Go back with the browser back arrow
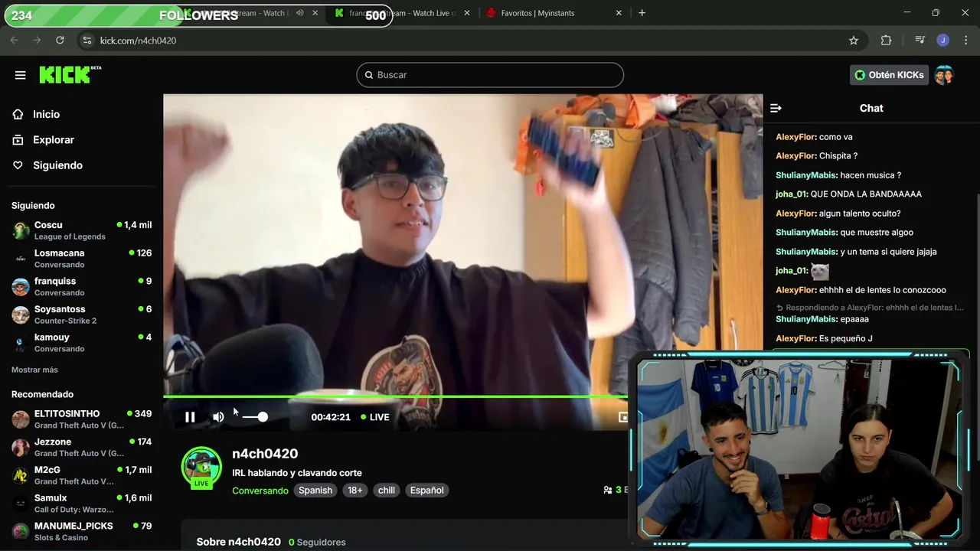The height and width of the screenshot is (551, 980). [x=14, y=41]
